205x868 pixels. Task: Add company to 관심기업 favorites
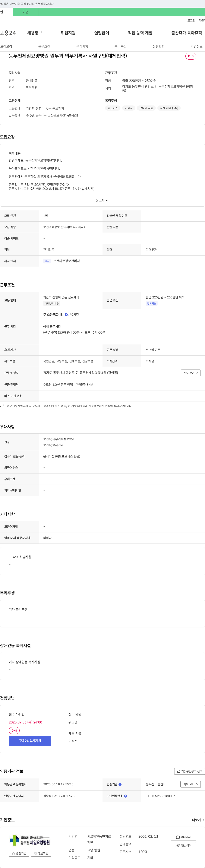coord(19,853)
